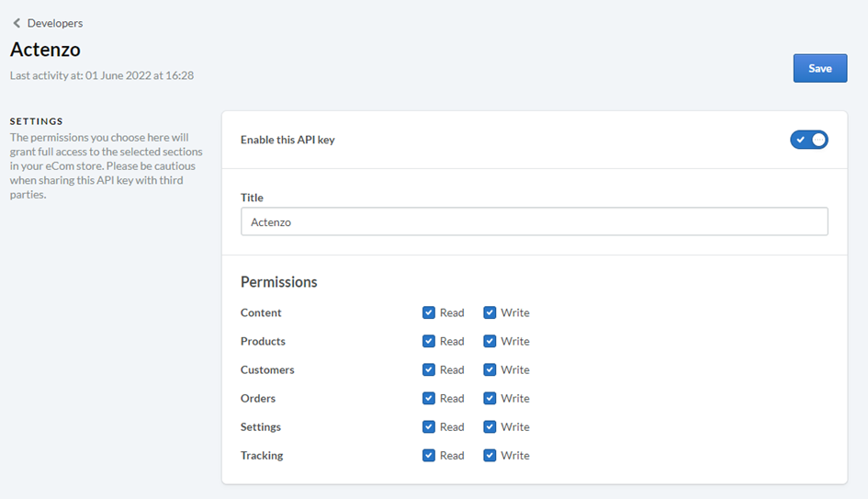Uncheck Settings Write permission
868x499 pixels.
(490, 426)
